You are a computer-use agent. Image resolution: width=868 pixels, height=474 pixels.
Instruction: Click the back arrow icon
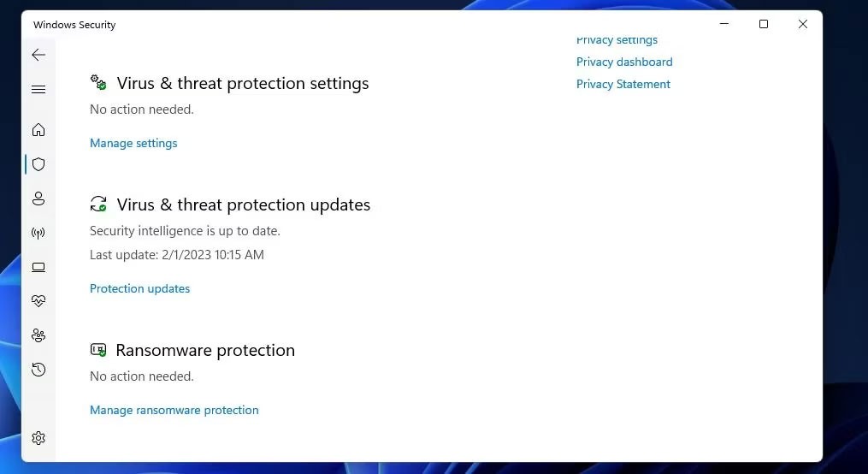38,55
